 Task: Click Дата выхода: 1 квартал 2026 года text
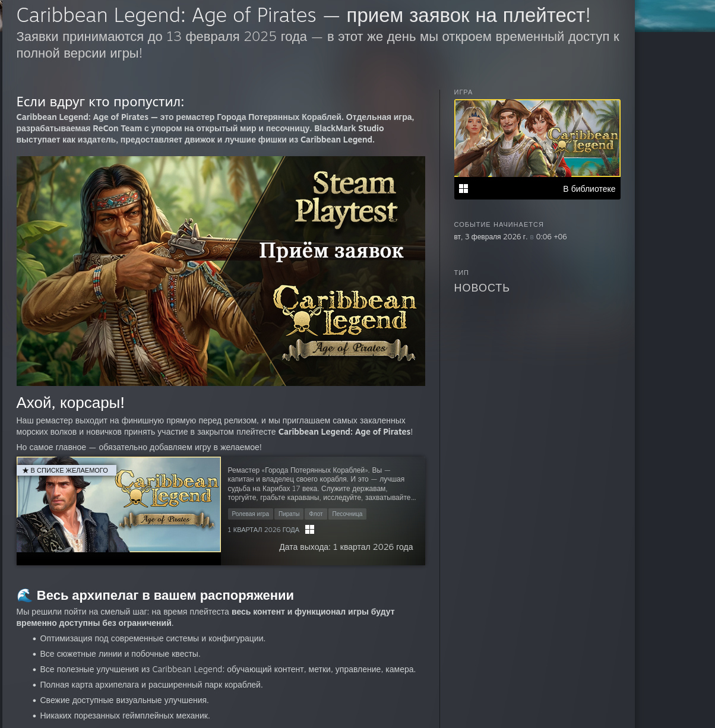(x=346, y=547)
